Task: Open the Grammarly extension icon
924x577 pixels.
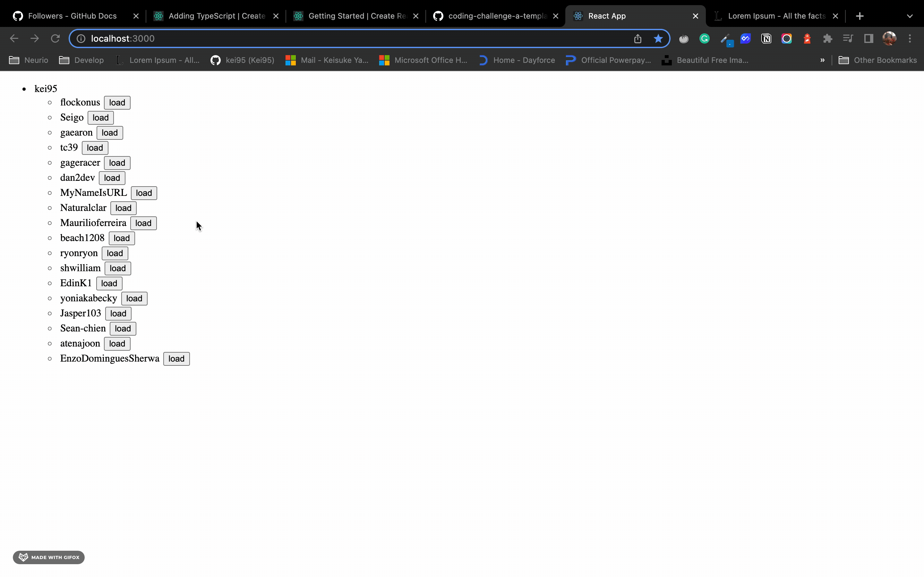Action: point(705,38)
